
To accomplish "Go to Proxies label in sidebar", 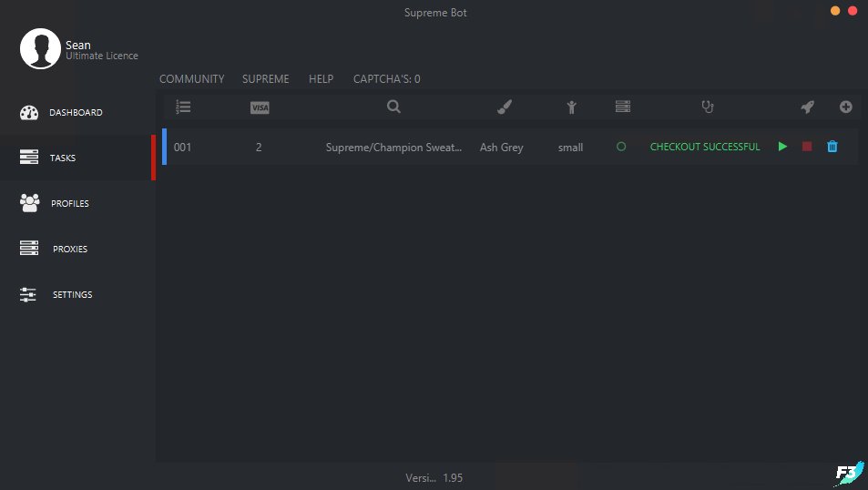I will pyautogui.click(x=70, y=249).
